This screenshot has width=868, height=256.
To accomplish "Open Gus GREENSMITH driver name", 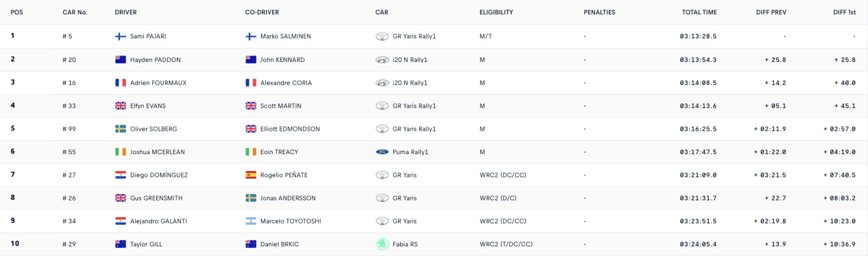I will [156, 198].
